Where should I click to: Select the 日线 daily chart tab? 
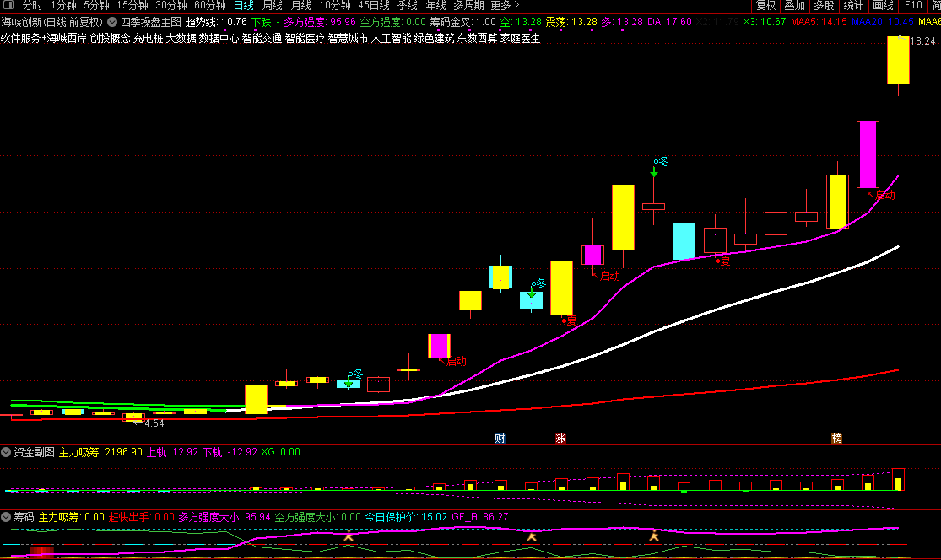point(244,5)
